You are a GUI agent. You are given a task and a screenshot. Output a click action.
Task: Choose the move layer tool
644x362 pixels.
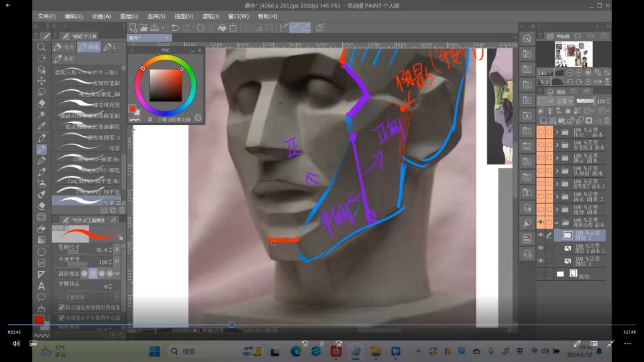coord(42,80)
